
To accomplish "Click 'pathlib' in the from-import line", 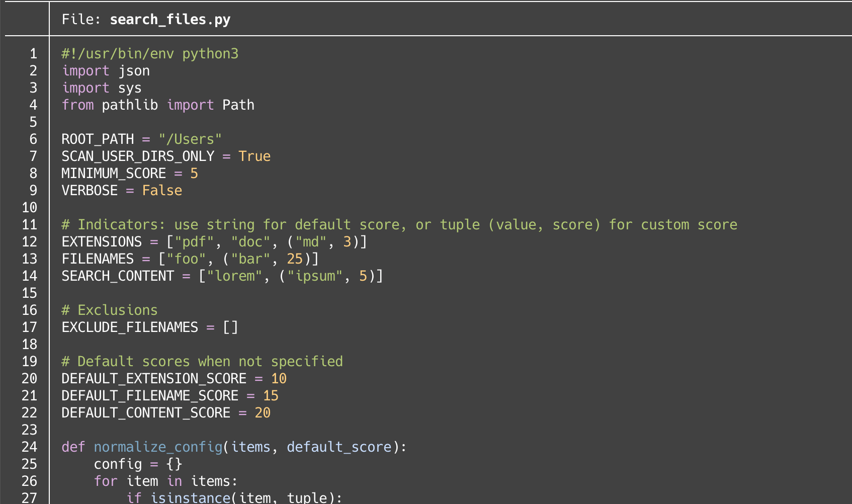I will [x=130, y=105].
